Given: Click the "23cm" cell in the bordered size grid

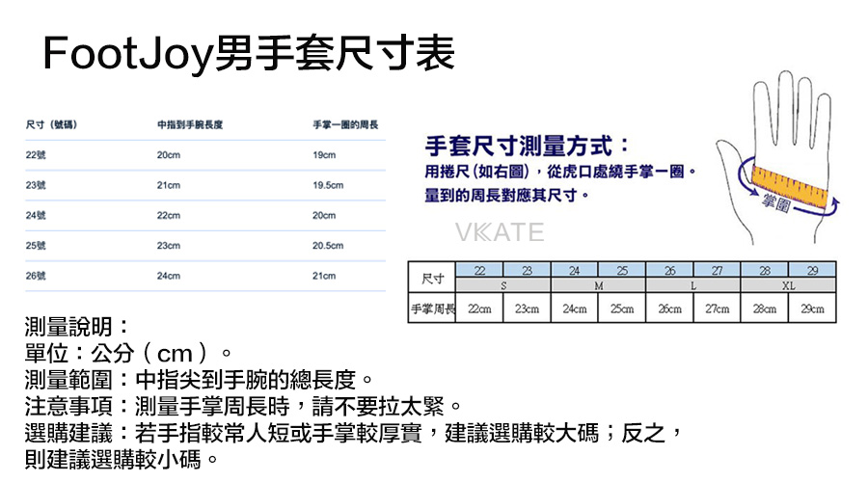Looking at the screenshot, I should pos(527,308).
